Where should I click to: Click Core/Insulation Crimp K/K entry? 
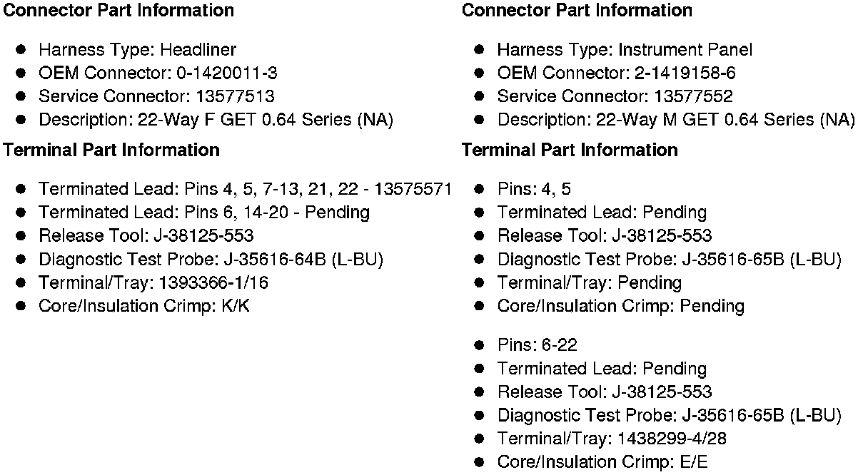pyautogui.click(x=144, y=307)
